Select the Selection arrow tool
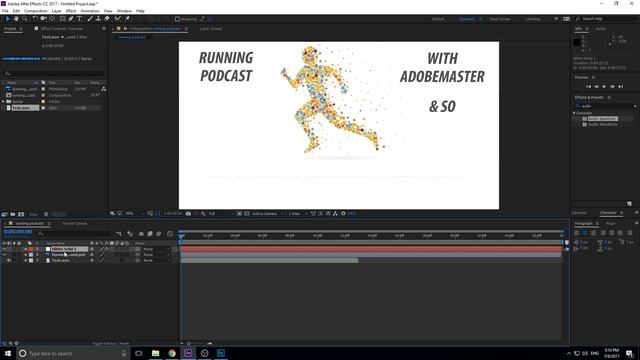This screenshot has width=640, height=360. (7, 19)
